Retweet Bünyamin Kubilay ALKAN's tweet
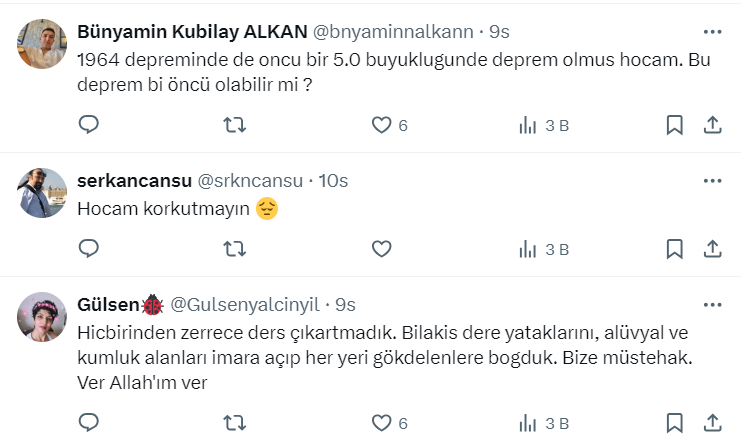Viewport: 741px width, 445px height. pos(234,125)
